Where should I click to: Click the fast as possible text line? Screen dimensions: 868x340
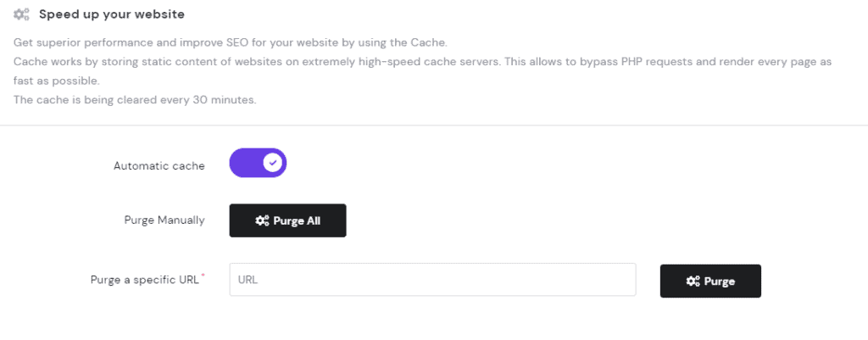pos(56,81)
